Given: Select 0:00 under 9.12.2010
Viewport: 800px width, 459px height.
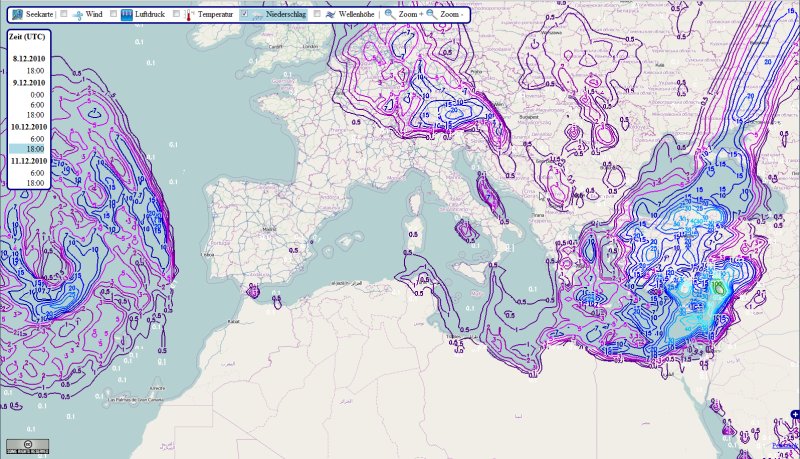Looking at the screenshot, I should click(x=34, y=93).
